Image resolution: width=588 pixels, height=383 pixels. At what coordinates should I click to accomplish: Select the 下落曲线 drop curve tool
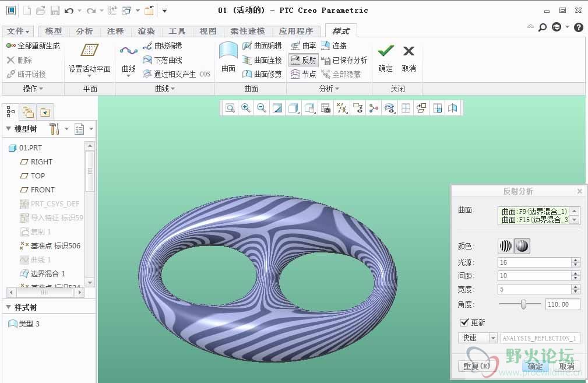[163, 60]
